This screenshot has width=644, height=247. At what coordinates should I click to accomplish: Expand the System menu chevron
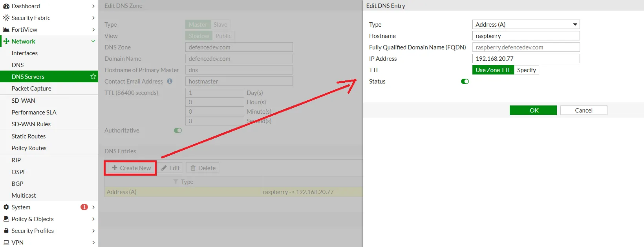point(93,207)
